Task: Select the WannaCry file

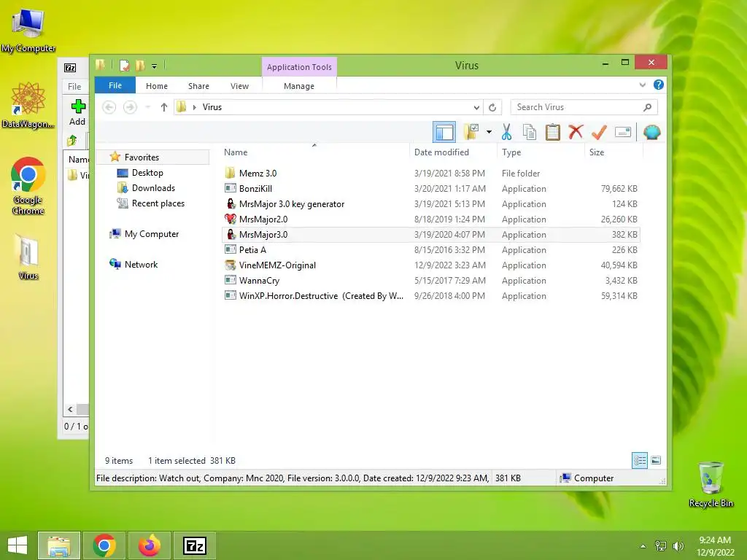Action: [x=430, y=281]
